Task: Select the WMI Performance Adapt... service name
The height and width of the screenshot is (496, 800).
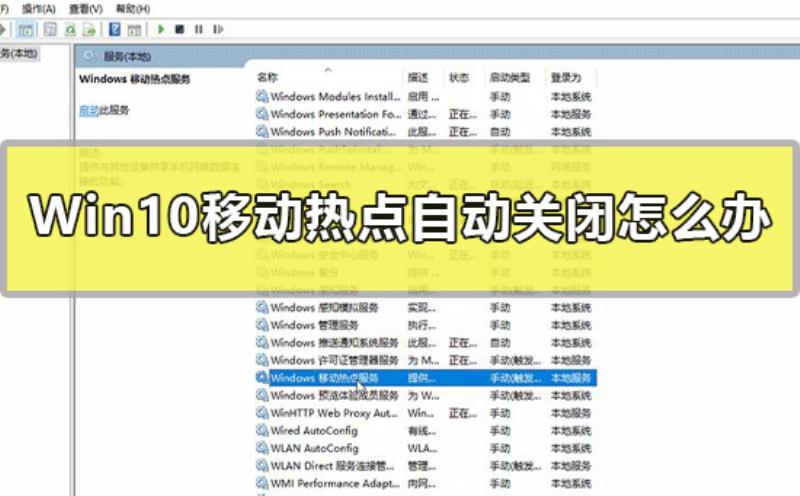Action: click(x=335, y=483)
